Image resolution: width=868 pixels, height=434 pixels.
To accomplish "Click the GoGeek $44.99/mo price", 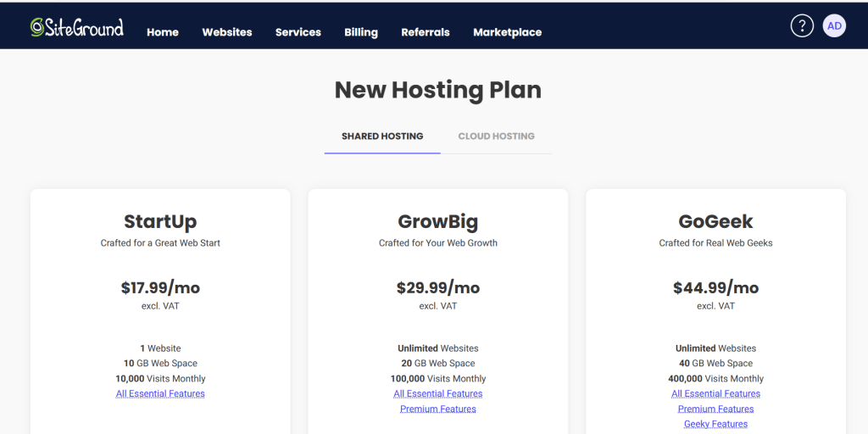I will tap(715, 288).
